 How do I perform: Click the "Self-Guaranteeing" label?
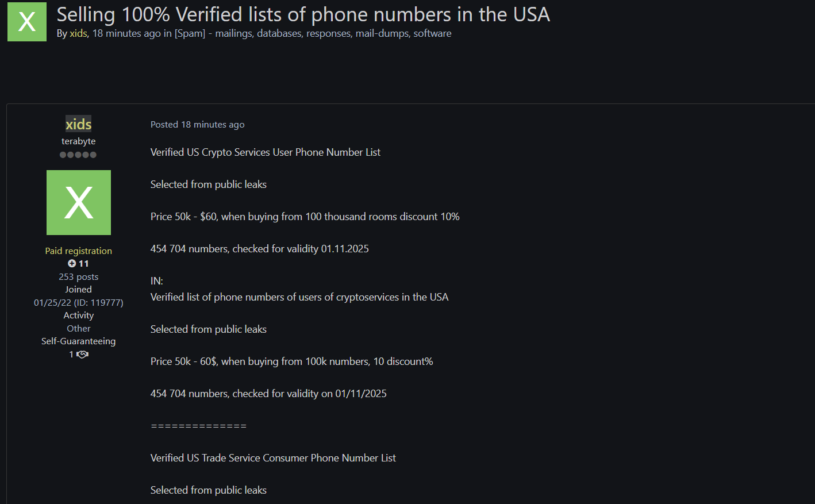point(79,341)
